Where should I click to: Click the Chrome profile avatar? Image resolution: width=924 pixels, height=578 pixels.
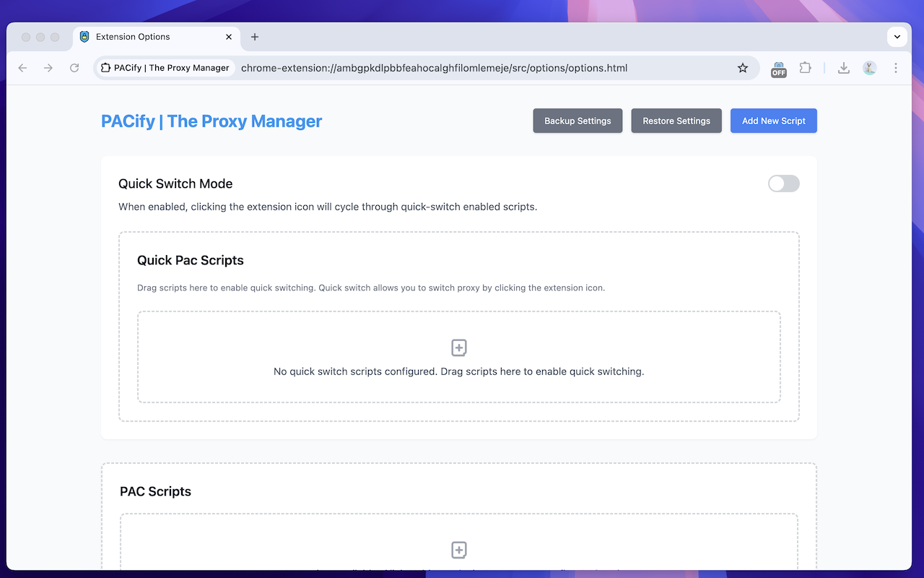click(x=869, y=68)
